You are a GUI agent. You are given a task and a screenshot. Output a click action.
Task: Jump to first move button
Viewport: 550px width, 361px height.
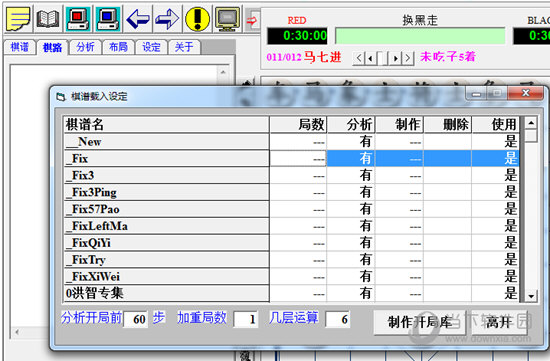(358, 58)
